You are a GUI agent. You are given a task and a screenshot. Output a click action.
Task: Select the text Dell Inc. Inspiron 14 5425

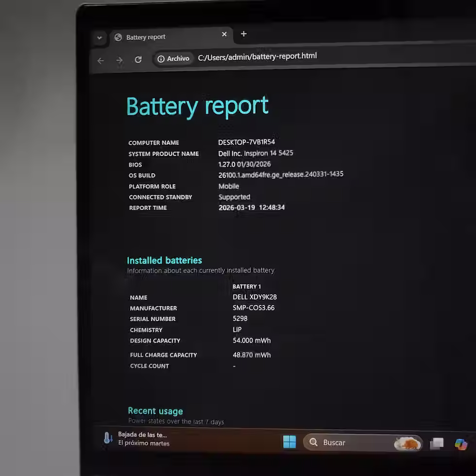[255, 153]
